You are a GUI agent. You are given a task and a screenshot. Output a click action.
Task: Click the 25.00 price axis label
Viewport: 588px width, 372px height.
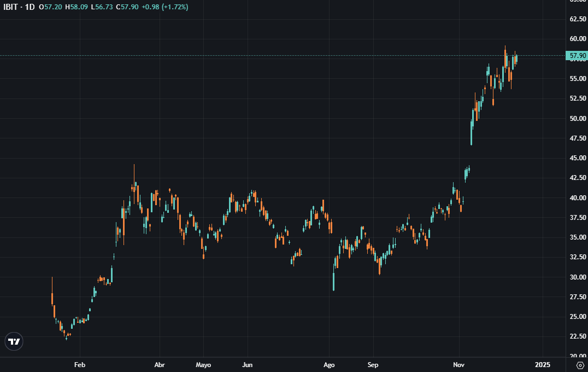coord(578,316)
